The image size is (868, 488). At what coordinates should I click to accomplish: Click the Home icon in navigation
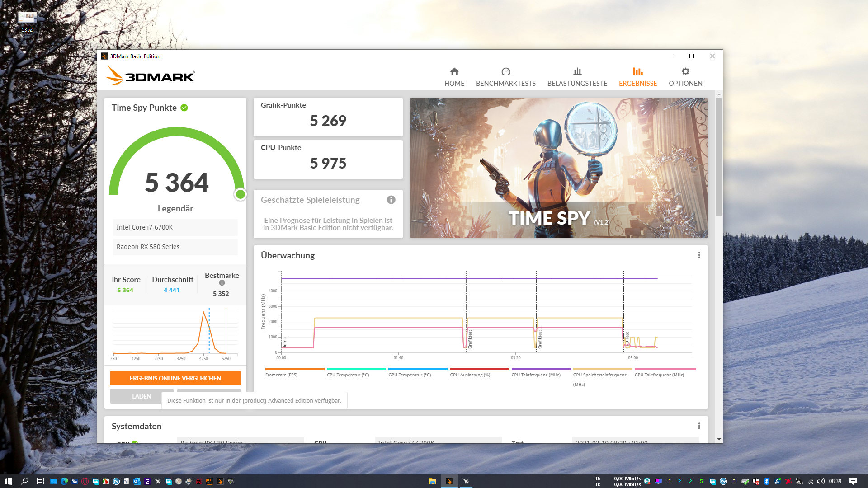(x=454, y=71)
